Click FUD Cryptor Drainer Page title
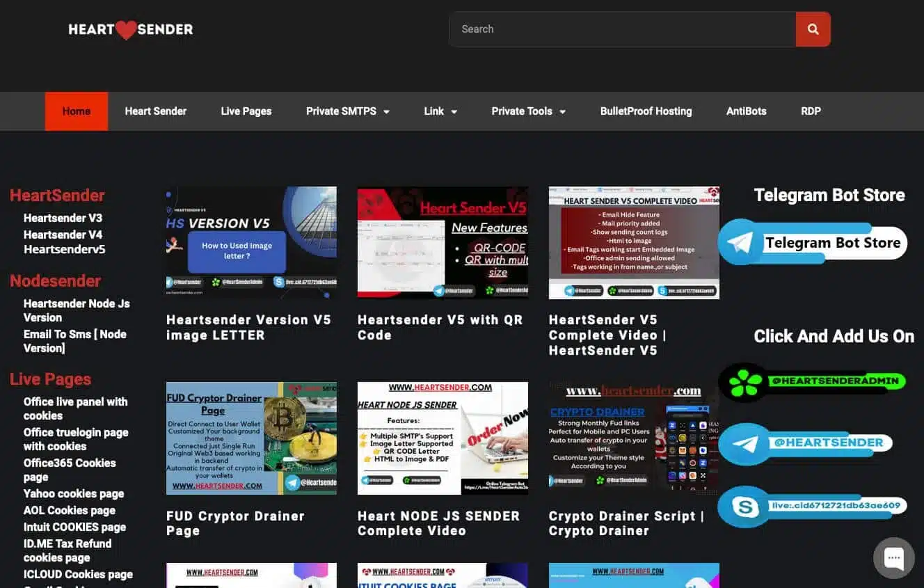Viewport: 924px width, 588px height. click(x=235, y=523)
